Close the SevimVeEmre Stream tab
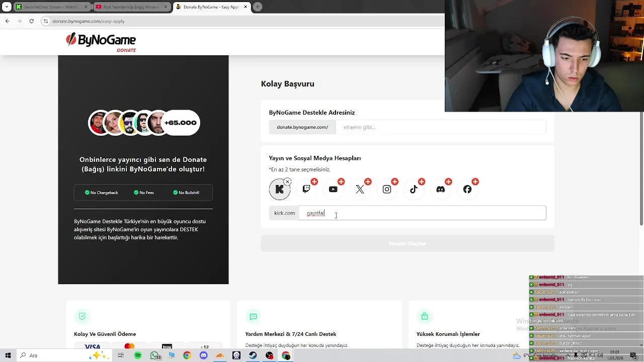The height and width of the screenshot is (362, 644). pos(86,7)
